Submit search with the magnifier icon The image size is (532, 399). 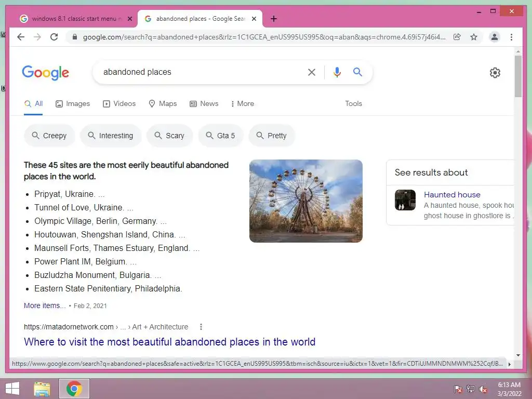[357, 72]
